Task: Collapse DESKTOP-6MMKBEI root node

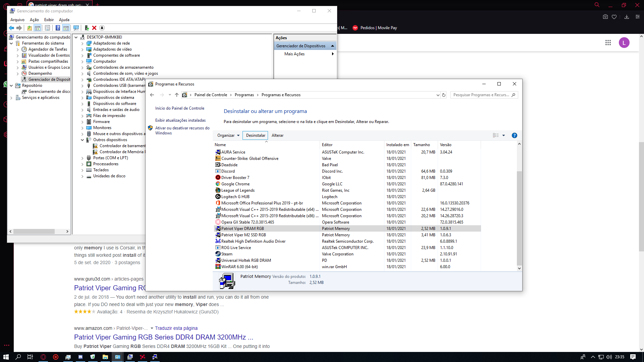Action: tap(76, 38)
